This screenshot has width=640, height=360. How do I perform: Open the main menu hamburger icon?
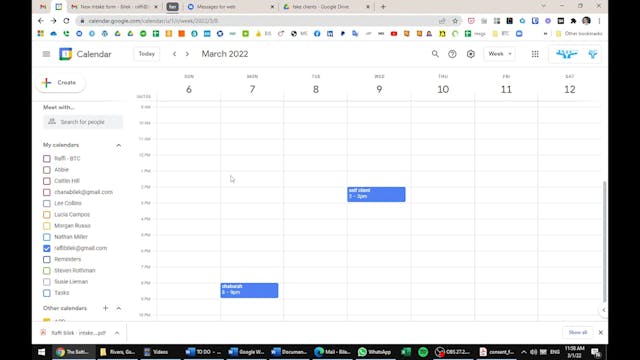(46, 54)
